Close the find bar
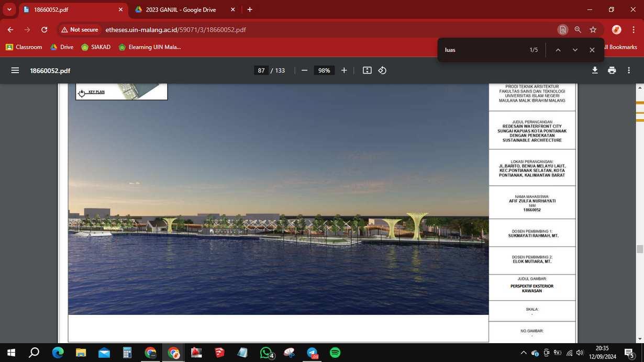This screenshot has width=644, height=362. click(x=592, y=50)
